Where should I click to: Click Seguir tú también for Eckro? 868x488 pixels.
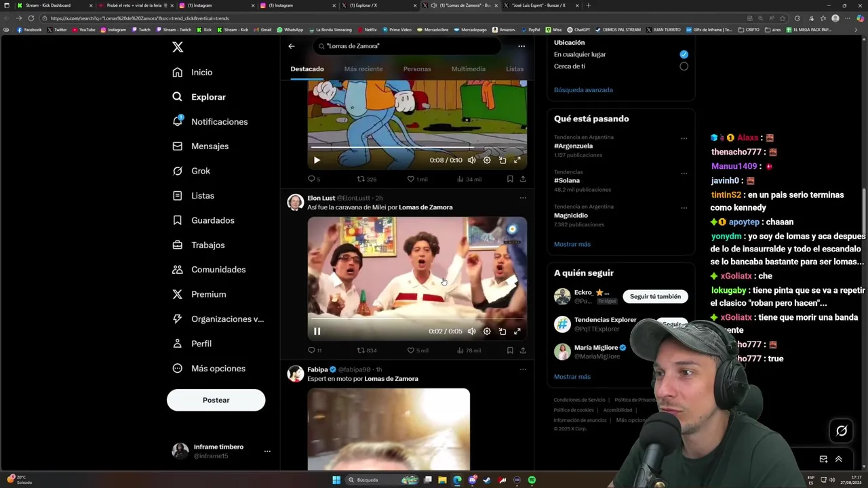click(x=655, y=296)
